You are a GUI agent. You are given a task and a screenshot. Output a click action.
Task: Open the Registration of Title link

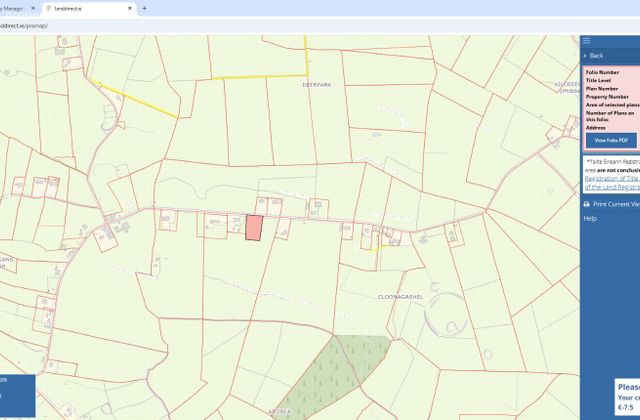click(612, 179)
